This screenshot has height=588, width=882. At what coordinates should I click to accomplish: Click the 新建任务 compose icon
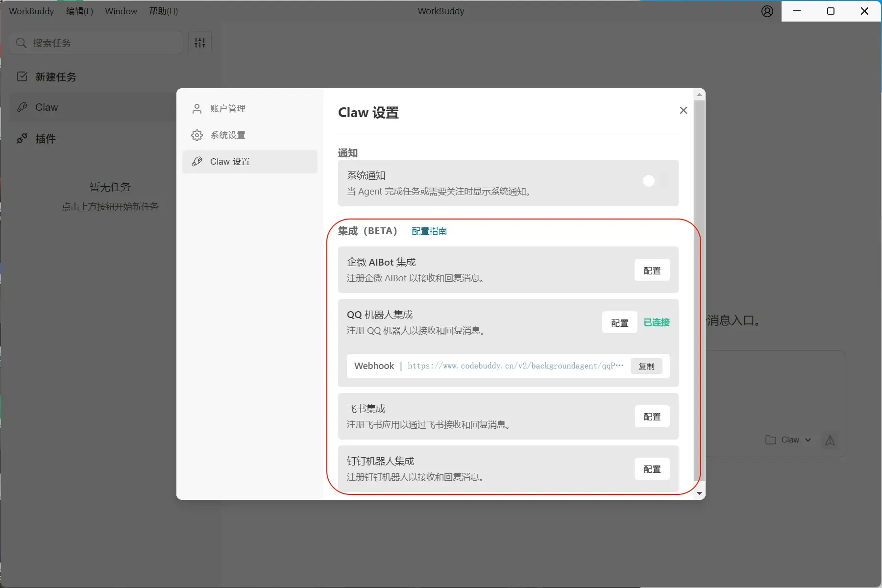coord(22,77)
